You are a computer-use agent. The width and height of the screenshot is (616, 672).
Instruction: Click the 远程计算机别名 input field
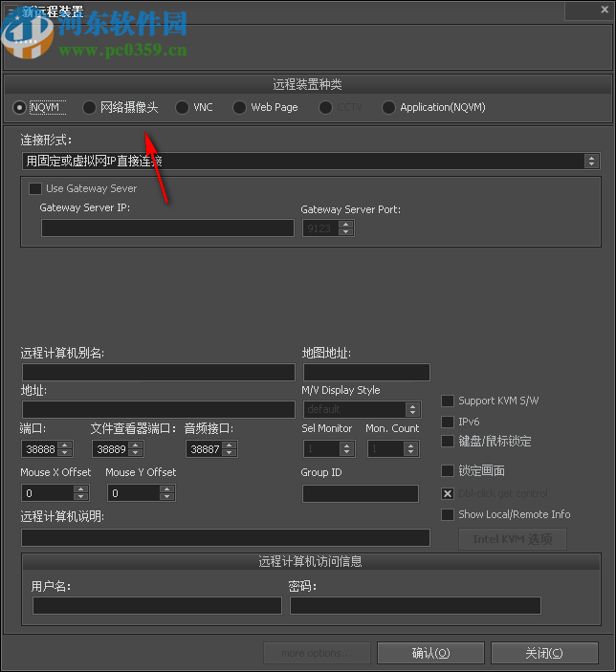coord(159,372)
